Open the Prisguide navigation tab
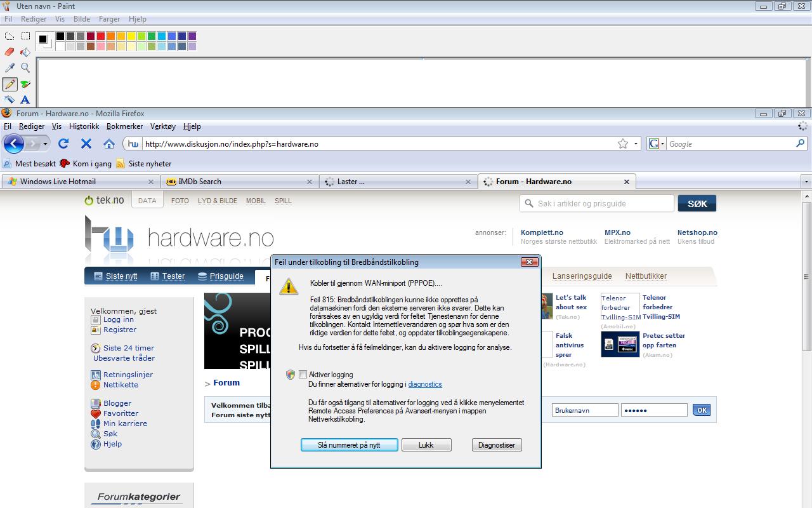812x508 pixels. (x=221, y=276)
